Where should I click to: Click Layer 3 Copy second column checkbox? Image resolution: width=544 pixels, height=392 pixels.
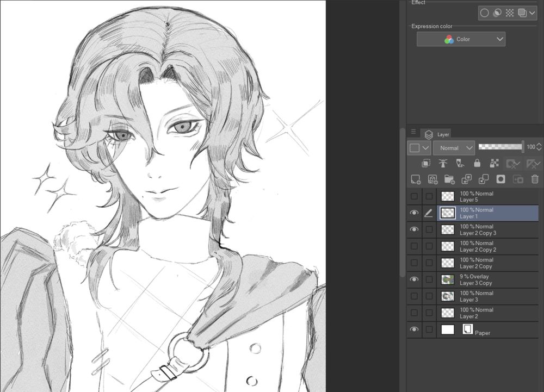pos(429,279)
